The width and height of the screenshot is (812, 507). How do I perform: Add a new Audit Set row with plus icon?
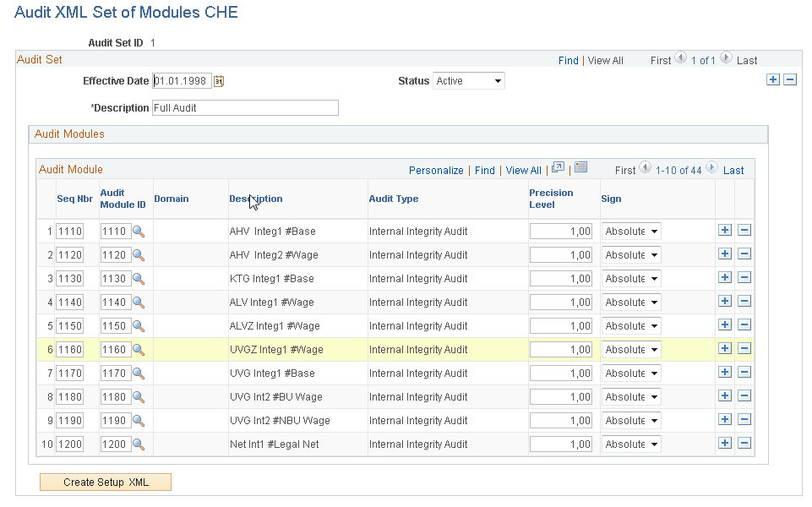773,79
